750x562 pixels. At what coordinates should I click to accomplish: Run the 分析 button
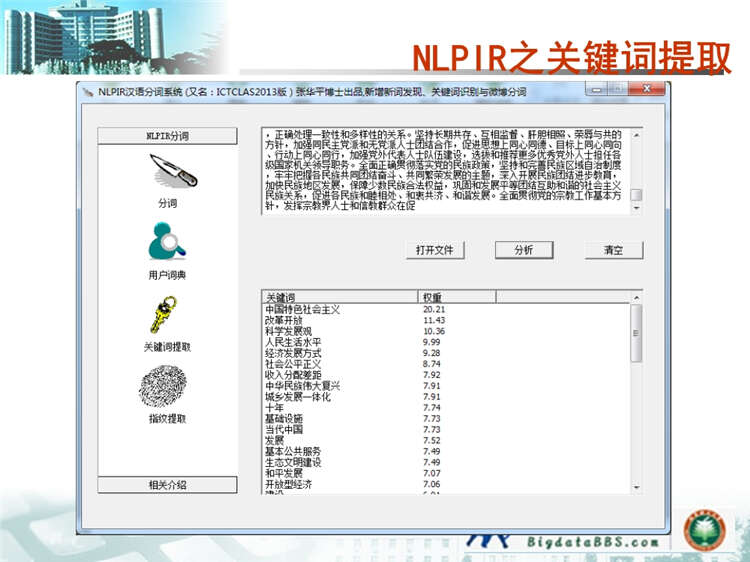pos(524,250)
